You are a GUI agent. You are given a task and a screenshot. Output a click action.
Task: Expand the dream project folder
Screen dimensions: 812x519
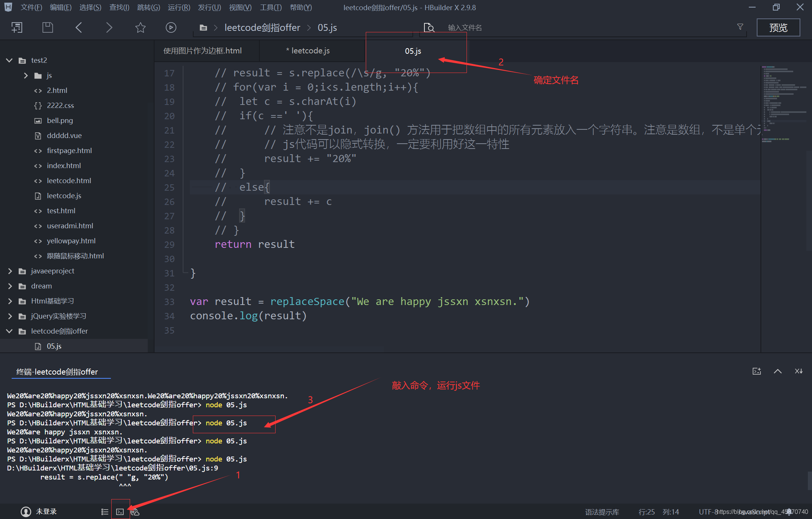[10, 286]
